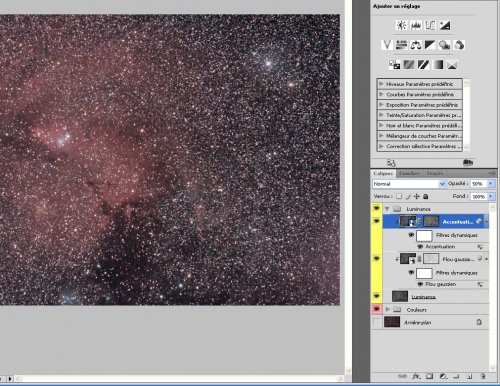Expand Correction sélective presets
The height and width of the screenshot is (386, 500).
point(381,146)
